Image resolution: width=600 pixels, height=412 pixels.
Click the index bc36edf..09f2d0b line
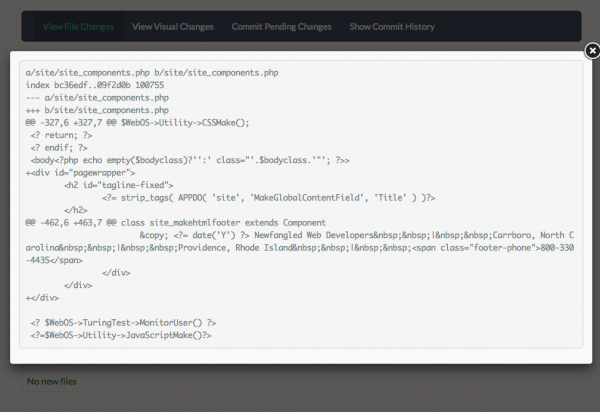(x=95, y=85)
